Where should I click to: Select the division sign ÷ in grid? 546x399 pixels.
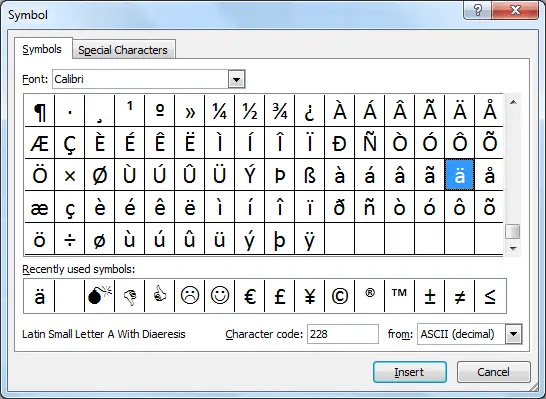pyautogui.click(x=70, y=239)
